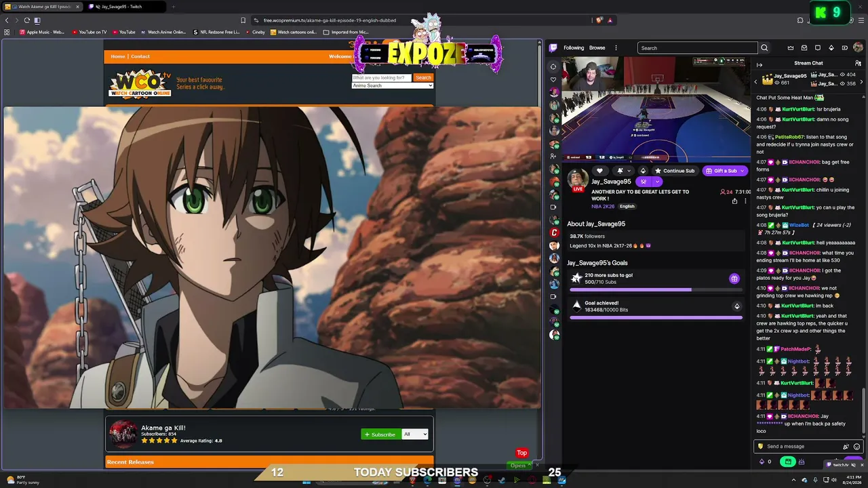Open the taskbar clock and date
Viewport: 868px width, 488px height.
[850, 481]
